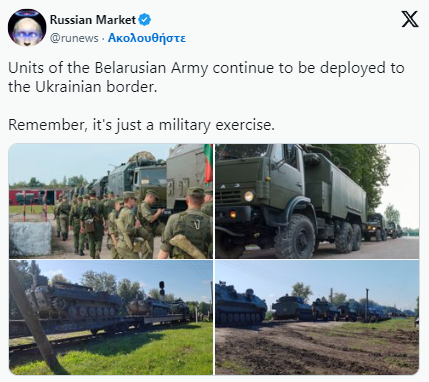429x382 pixels.
Task: Click the railway signal in train photo
Action: 162,289
